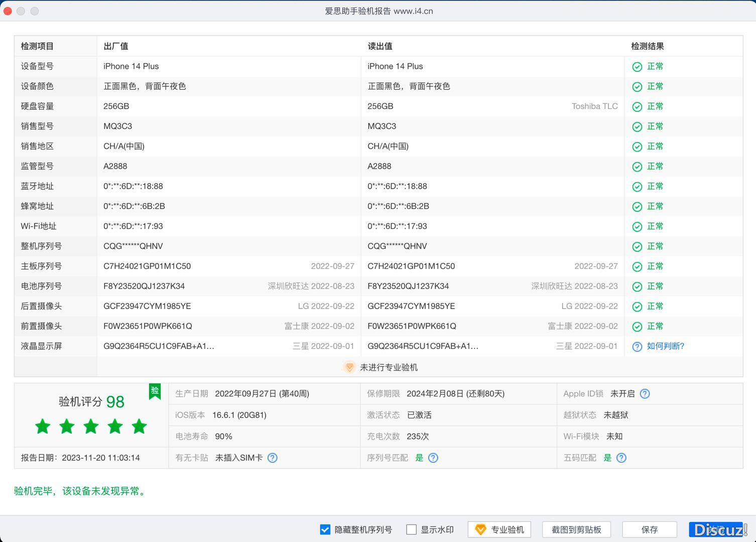Uncheck the 隐藏整机序列号 checkbox

pyautogui.click(x=325, y=529)
